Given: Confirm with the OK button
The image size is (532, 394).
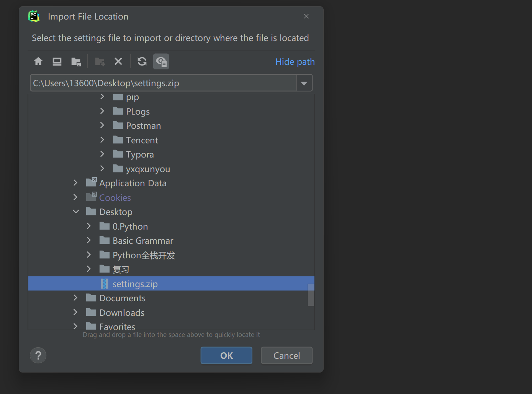Looking at the screenshot, I should pyautogui.click(x=226, y=355).
